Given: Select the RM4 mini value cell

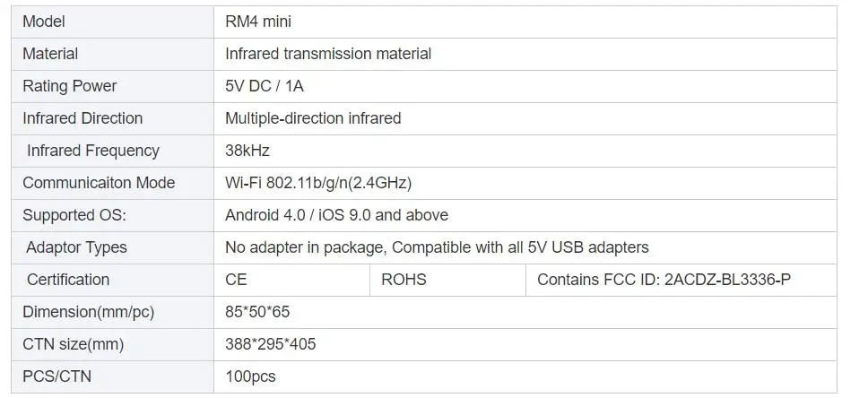Looking at the screenshot, I should 525,22.
